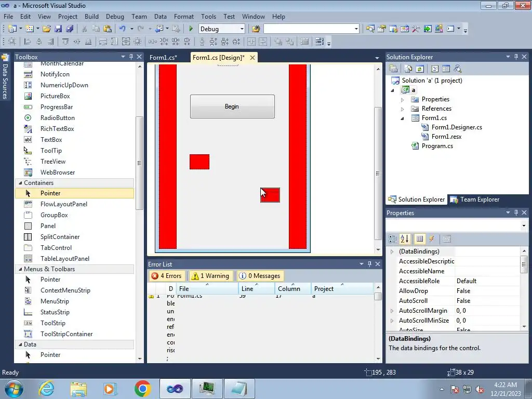The height and width of the screenshot is (399, 532).
Task: Open the Tools menu
Action: (208, 16)
